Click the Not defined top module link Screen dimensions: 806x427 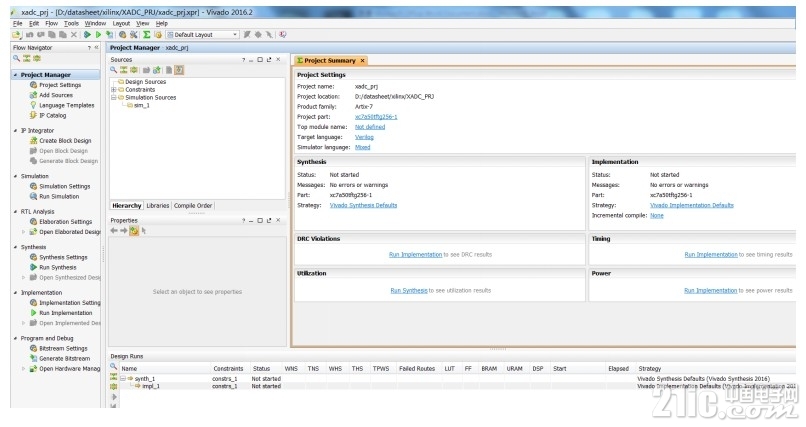tap(370, 127)
